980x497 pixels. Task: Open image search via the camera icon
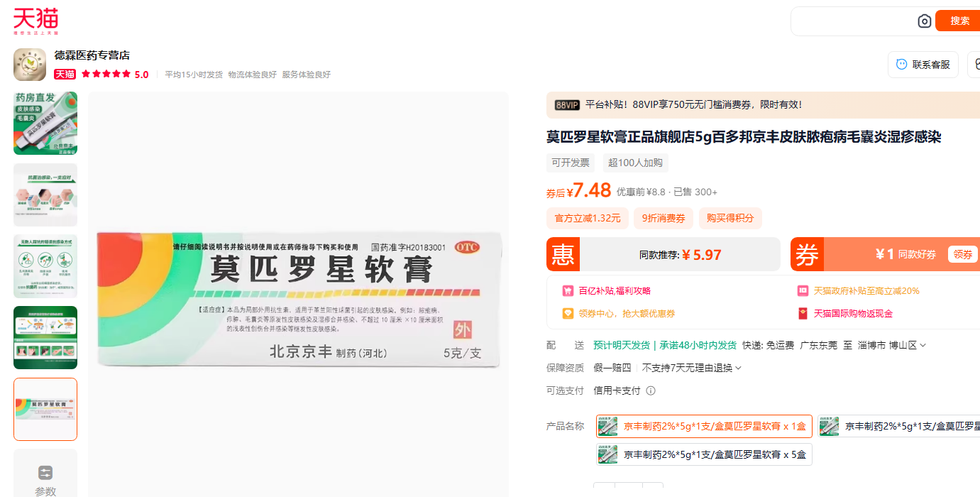coord(924,21)
